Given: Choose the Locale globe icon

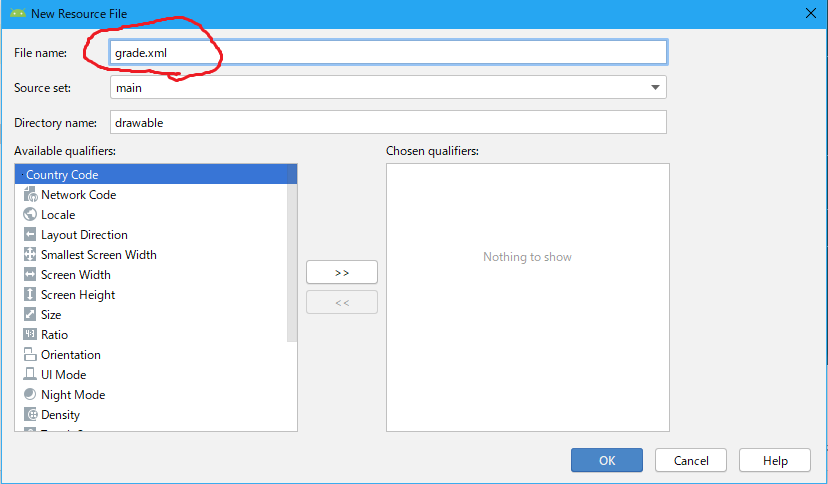Looking at the screenshot, I should coord(30,214).
